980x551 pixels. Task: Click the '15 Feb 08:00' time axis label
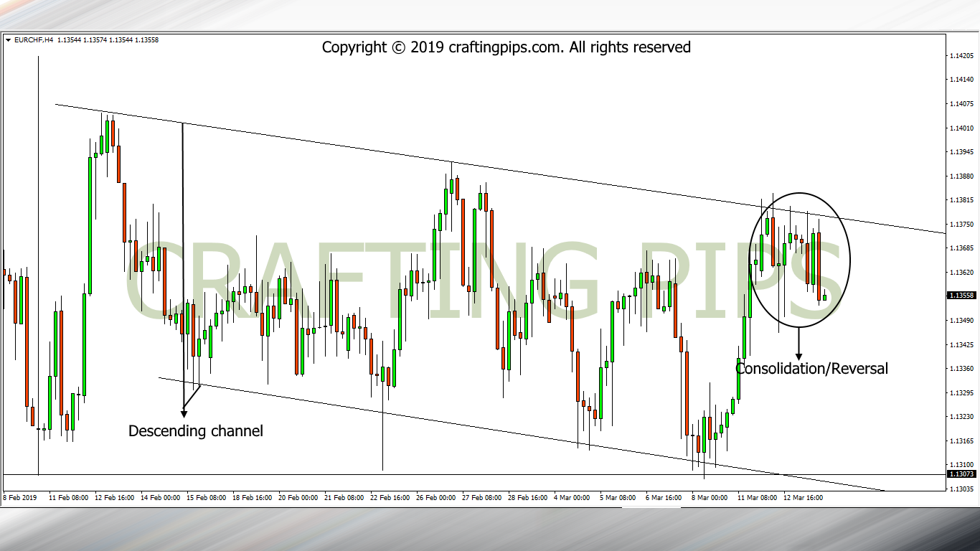point(207,497)
